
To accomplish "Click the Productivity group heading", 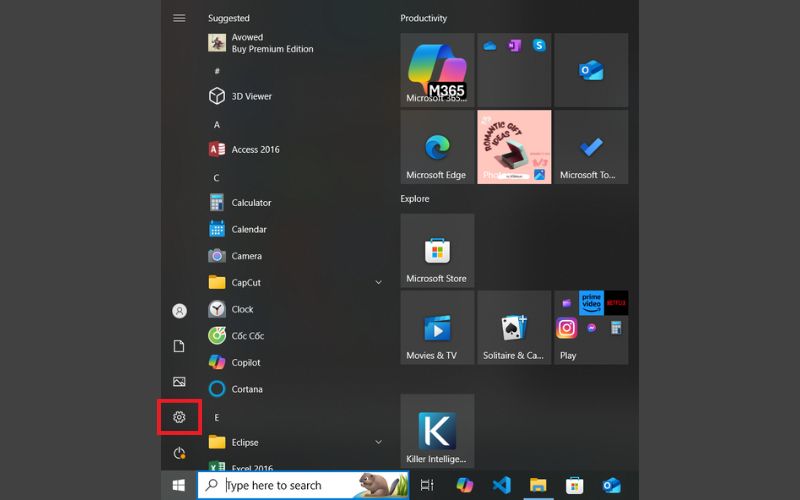I will click(423, 18).
